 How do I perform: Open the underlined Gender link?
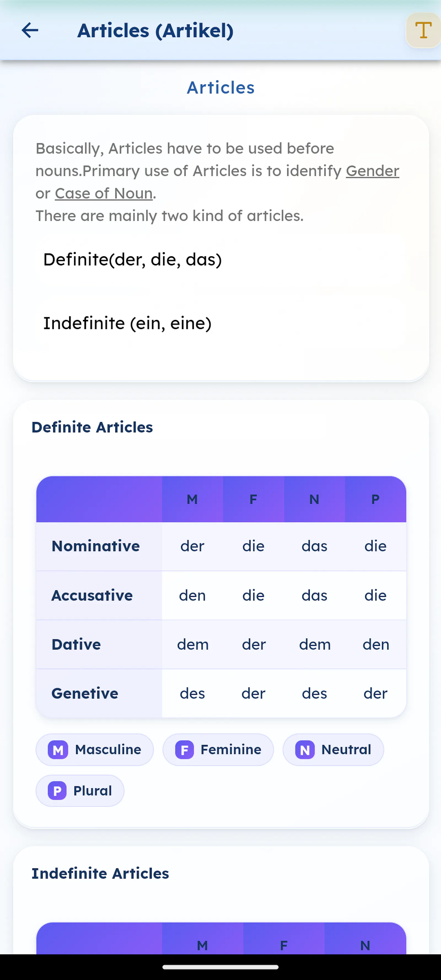(373, 171)
